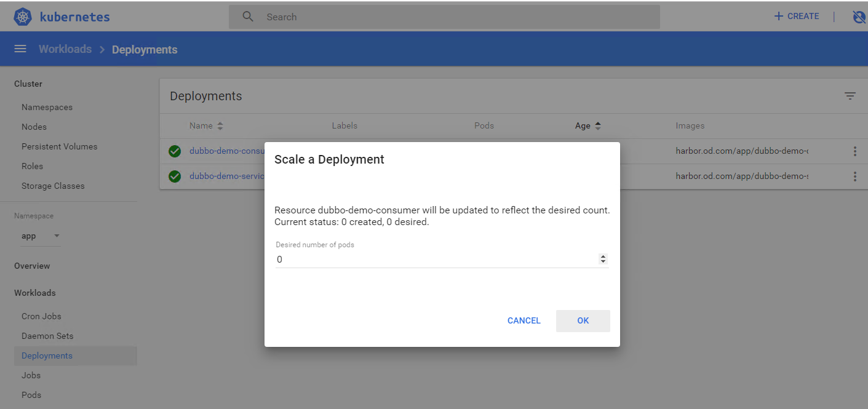868x409 pixels.
Task: Go to Nodes in Cluster section
Action: (x=34, y=127)
